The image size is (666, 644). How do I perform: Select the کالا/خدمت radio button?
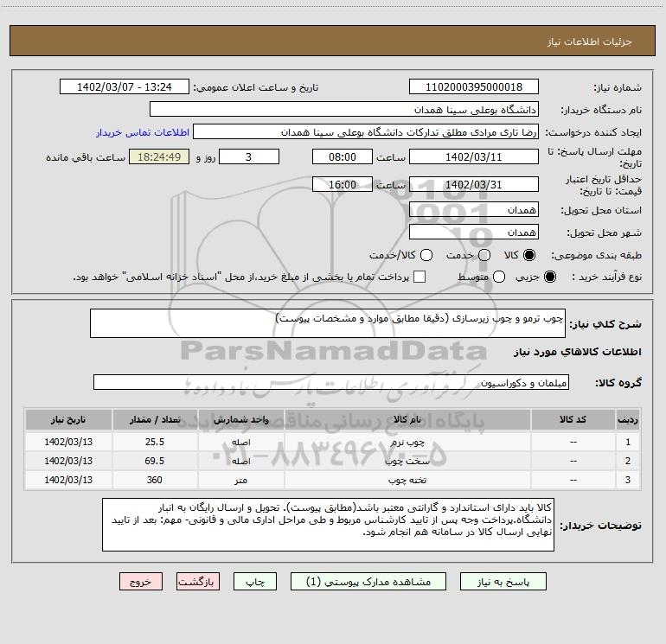pyautogui.click(x=426, y=255)
